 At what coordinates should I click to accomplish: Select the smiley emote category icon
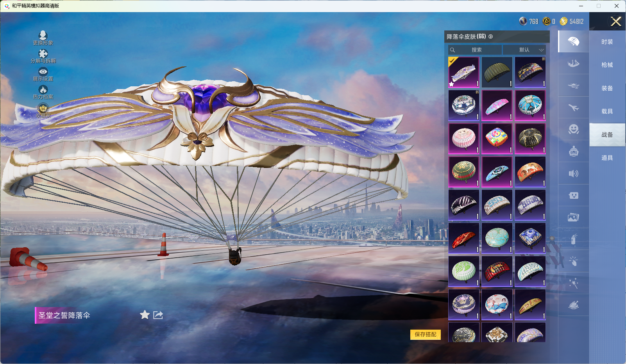click(x=574, y=129)
